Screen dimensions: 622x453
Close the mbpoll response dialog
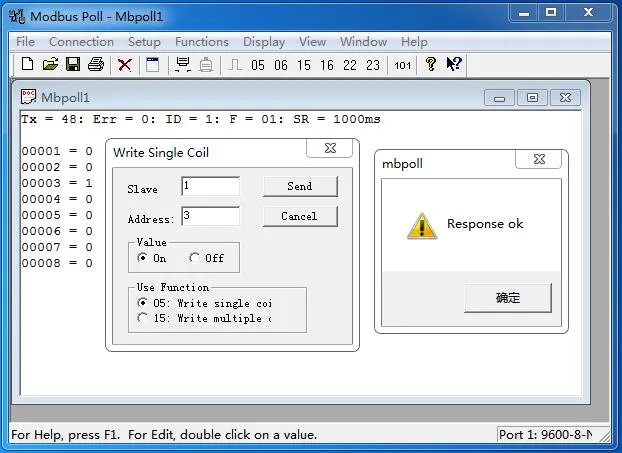point(538,159)
